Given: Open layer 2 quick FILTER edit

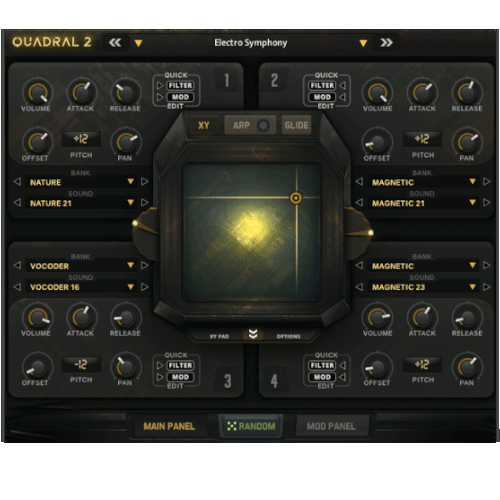Looking at the screenshot, I should tap(322, 85).
